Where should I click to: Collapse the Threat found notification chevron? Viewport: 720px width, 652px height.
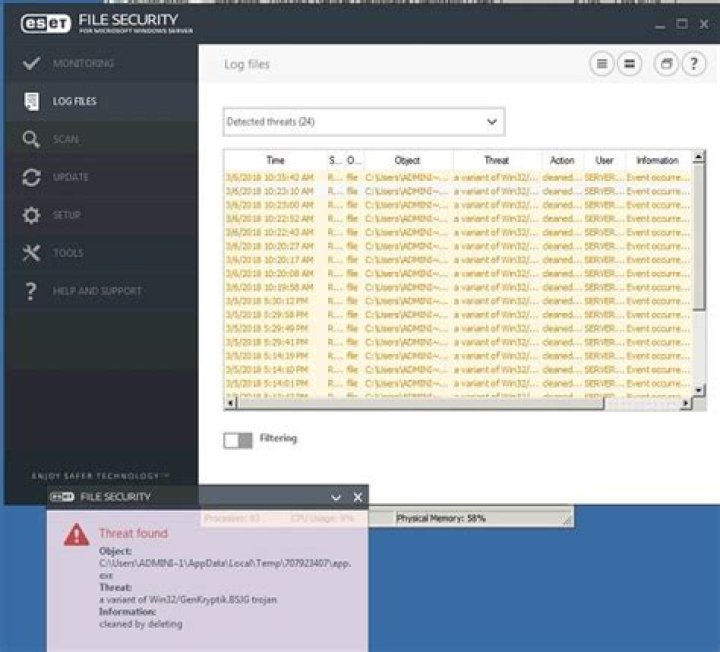[336, 497]
